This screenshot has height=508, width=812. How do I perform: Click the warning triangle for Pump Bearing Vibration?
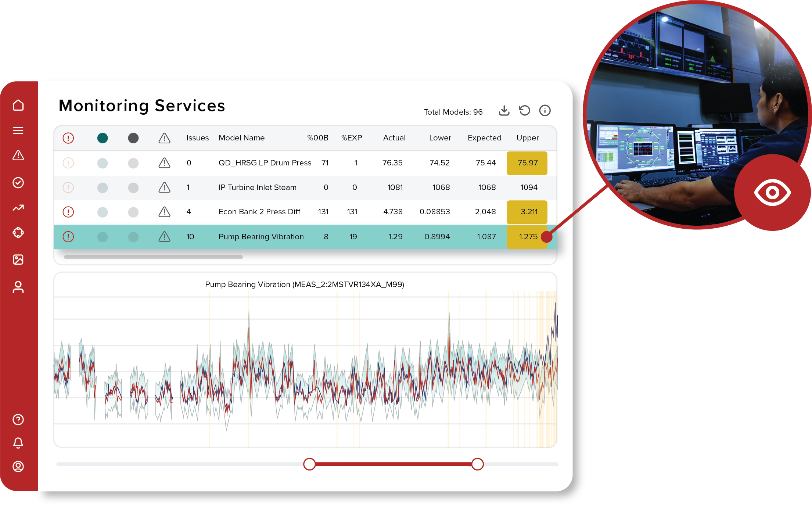click(x=164, y=237)
